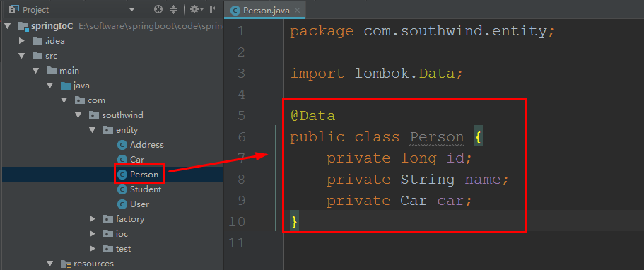Collapse the resources folder
Viewport: 644px width, 270px height.
point(49,264)
